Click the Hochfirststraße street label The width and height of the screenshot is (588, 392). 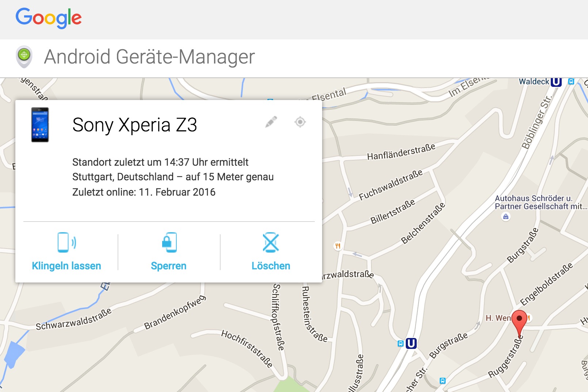247,349
